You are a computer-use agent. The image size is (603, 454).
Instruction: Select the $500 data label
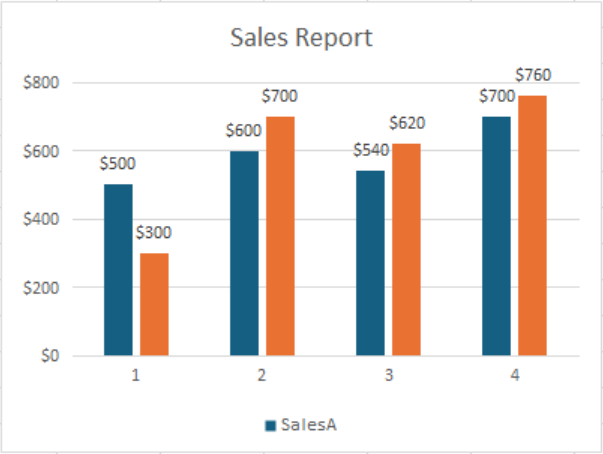(118, 164)
